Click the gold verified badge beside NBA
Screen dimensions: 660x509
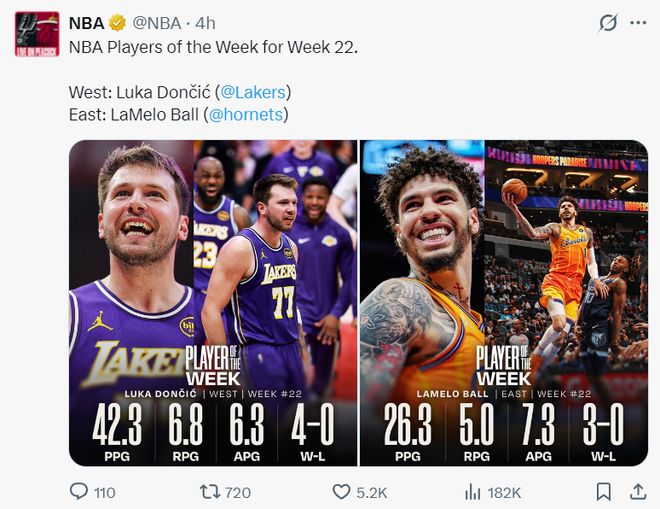coord(116,23)
